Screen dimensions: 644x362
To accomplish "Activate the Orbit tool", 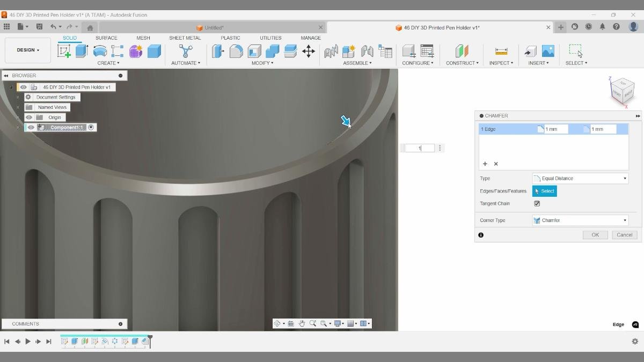I will 278,323.
